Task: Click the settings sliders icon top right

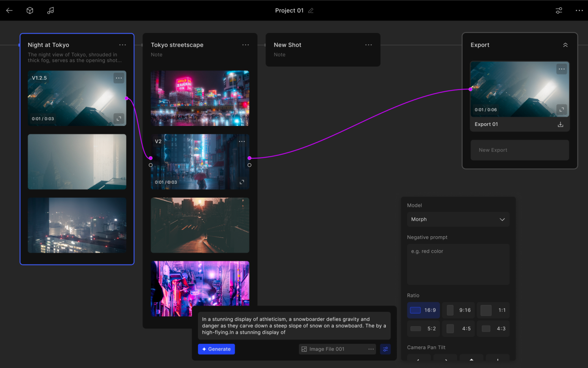Action: [558, 10]
